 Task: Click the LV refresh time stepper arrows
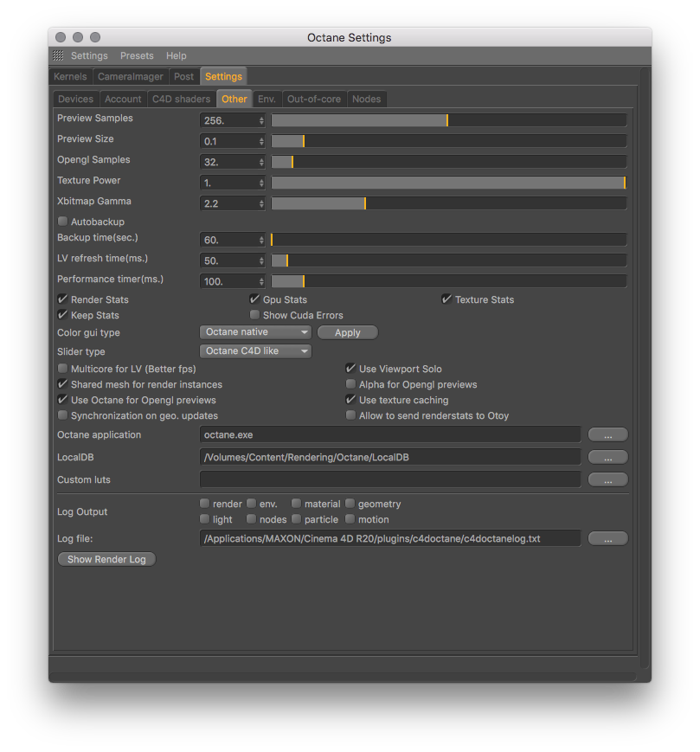pos(261,260)
